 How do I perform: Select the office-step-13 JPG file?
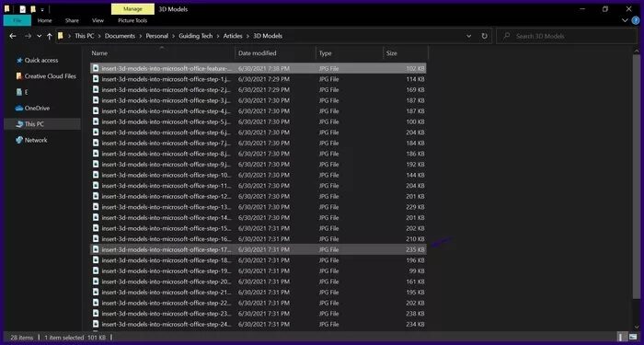pos(258,207)
